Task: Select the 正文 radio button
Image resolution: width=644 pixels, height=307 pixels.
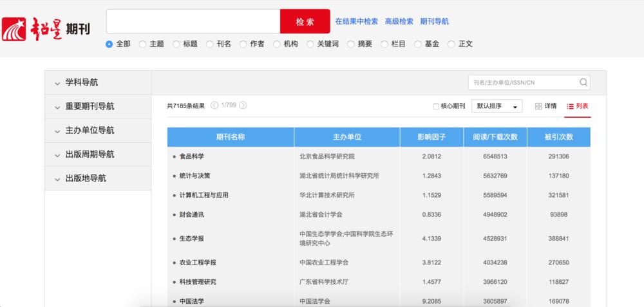Action: (451, 44)
